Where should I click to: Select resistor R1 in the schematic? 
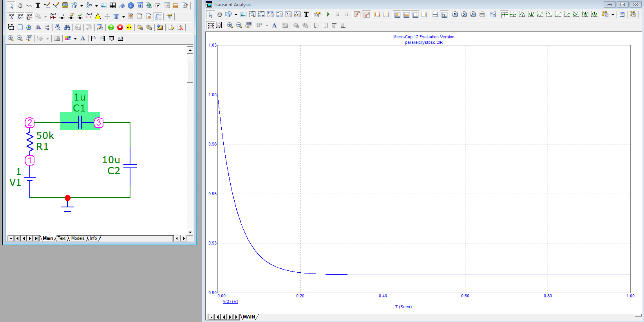(x=30, y=141)
